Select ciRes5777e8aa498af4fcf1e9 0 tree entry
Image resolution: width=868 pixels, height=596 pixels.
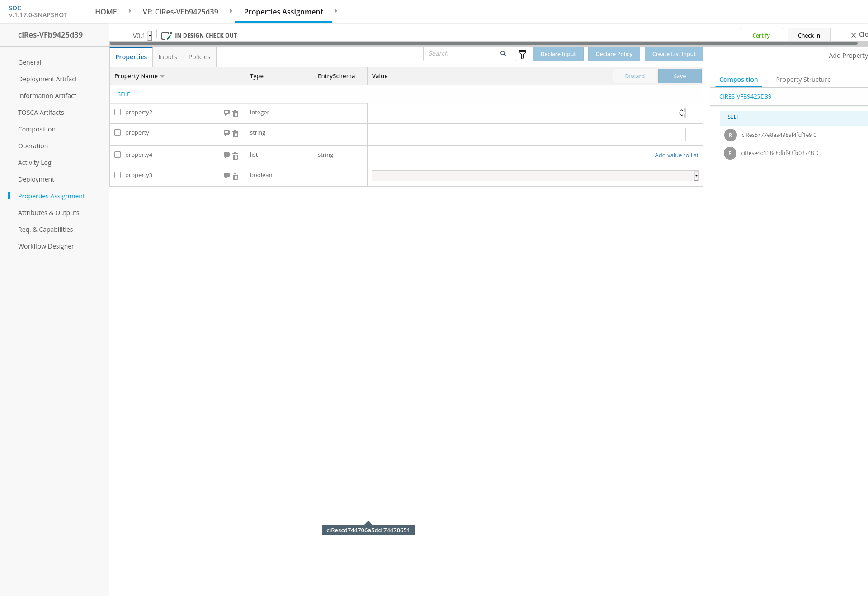(x=779, y=135)
